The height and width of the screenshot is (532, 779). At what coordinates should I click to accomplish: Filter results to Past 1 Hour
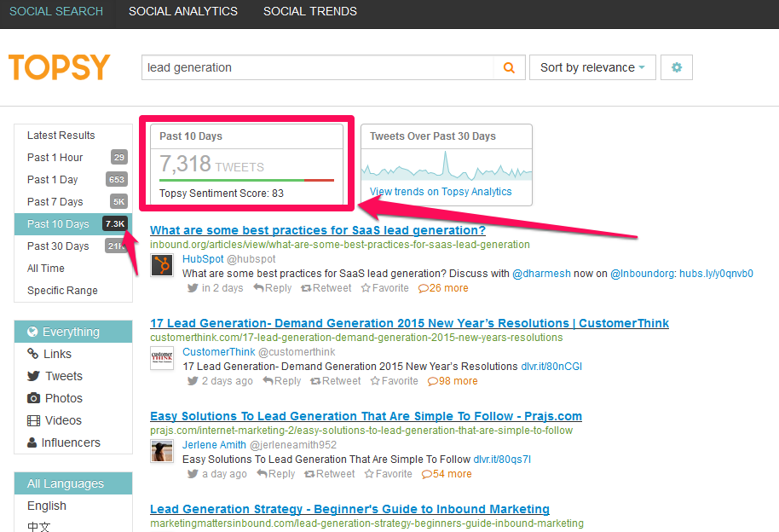tap(73, 157)
